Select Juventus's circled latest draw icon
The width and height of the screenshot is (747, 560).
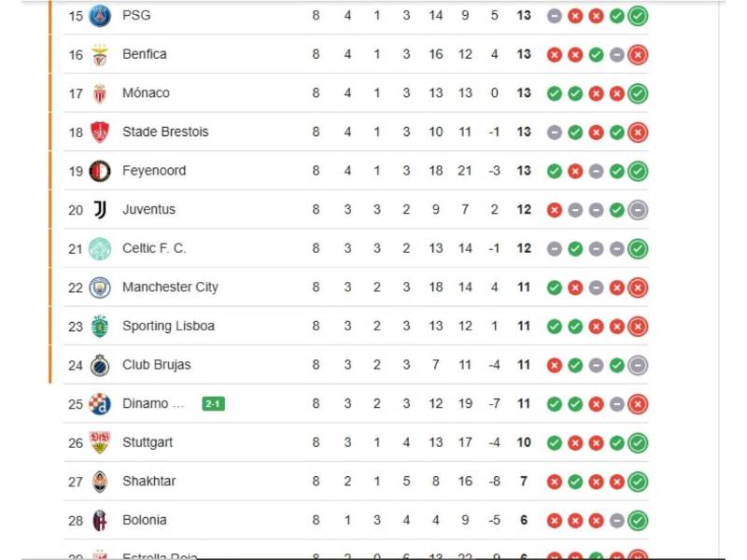[638, 210]
